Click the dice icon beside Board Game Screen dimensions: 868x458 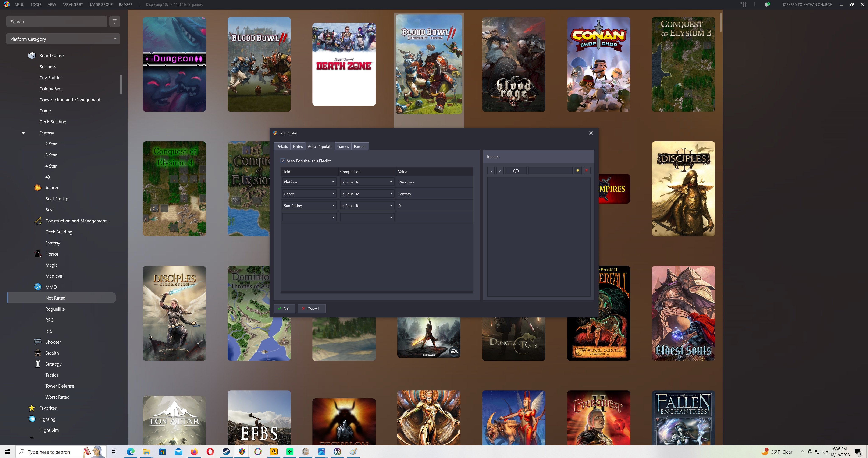click(32, 55)
